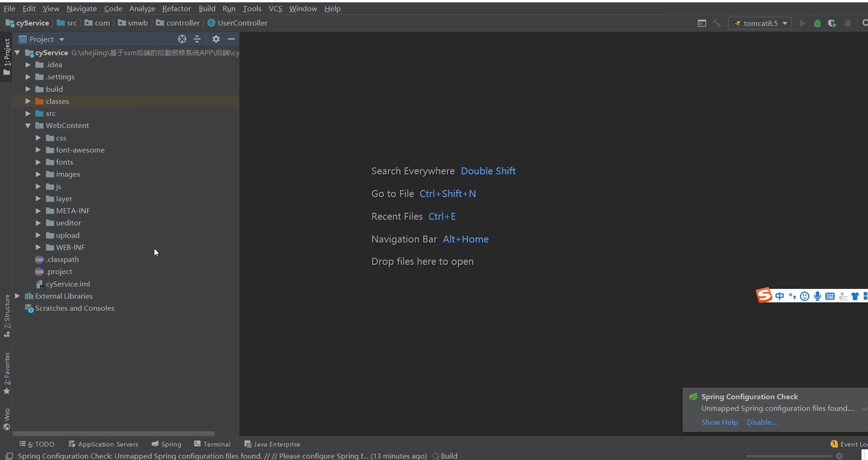
Task: Open Project panel settings gear
Action: (216, 39)
